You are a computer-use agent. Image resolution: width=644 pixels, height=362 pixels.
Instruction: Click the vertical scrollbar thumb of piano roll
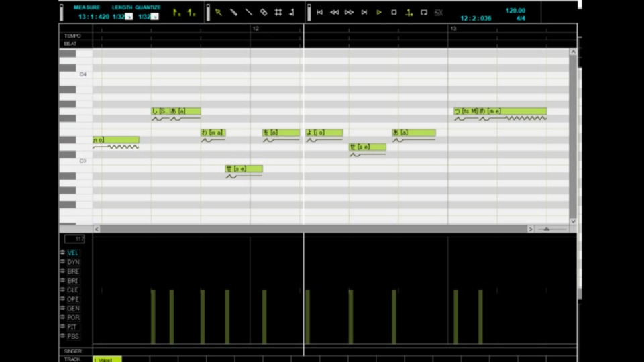[x=573, y=136]
